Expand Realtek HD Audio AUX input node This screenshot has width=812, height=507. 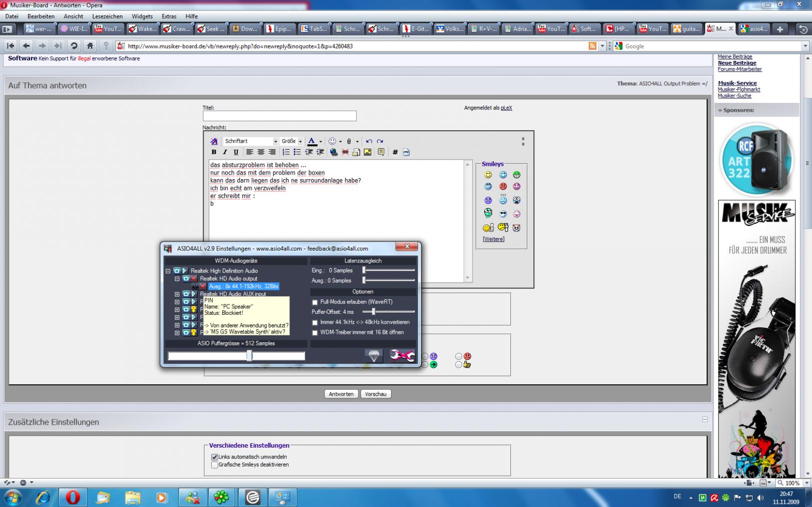coord(177,294)
